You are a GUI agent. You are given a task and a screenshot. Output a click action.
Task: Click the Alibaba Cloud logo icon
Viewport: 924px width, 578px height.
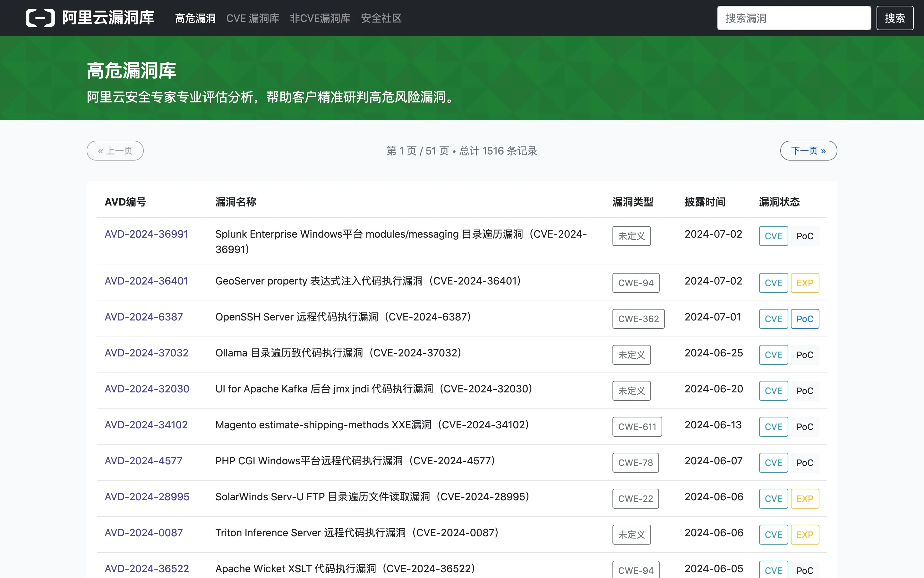[40, 18]
